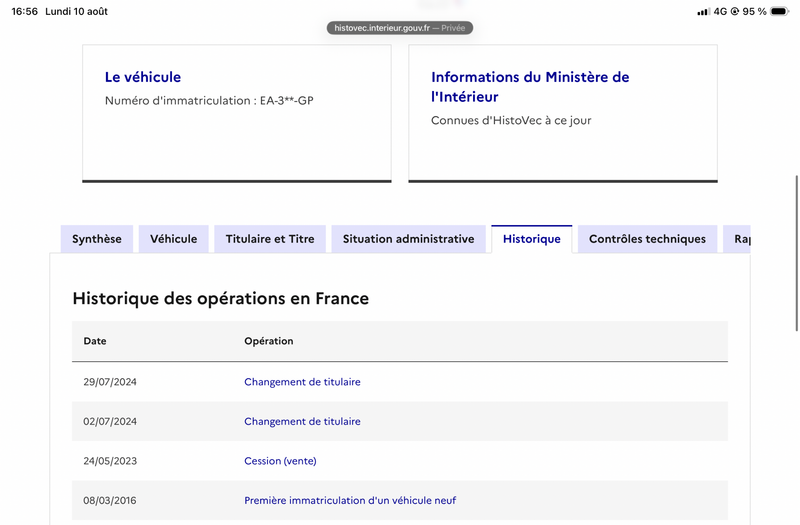Select the Titulaire et Titre tab

pyautogui.click(x=270, y=239)
